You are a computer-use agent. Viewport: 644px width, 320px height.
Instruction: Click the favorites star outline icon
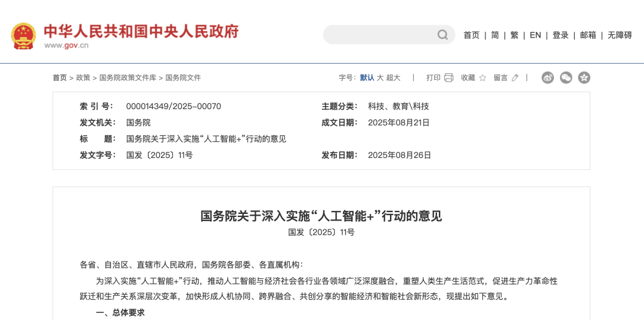482,77
